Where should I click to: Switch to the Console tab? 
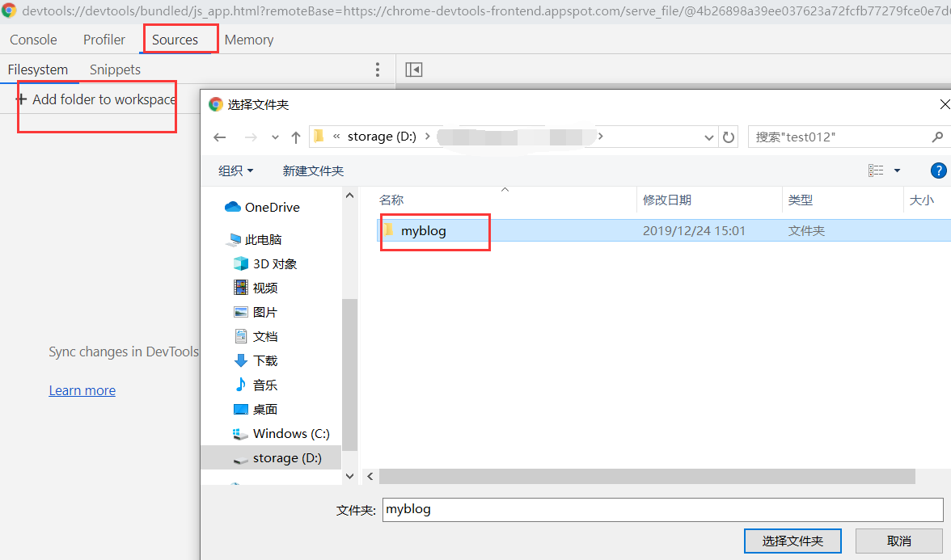(x=32, y=39)
